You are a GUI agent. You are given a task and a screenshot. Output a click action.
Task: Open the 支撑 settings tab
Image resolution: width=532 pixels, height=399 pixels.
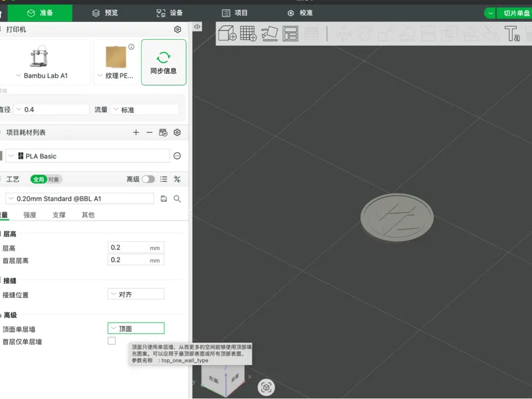click(x=59, y=215)
